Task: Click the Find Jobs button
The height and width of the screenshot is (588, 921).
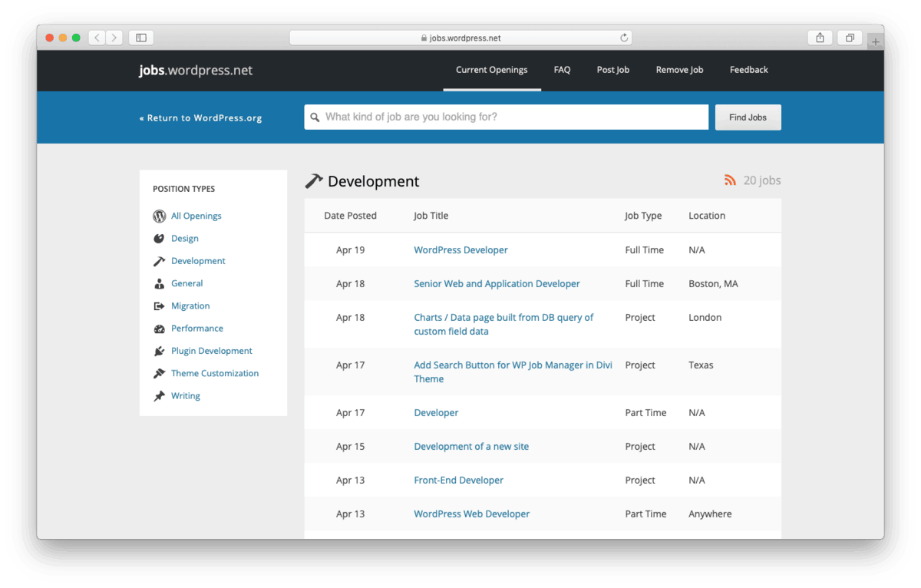Action: tap(748, 117)
